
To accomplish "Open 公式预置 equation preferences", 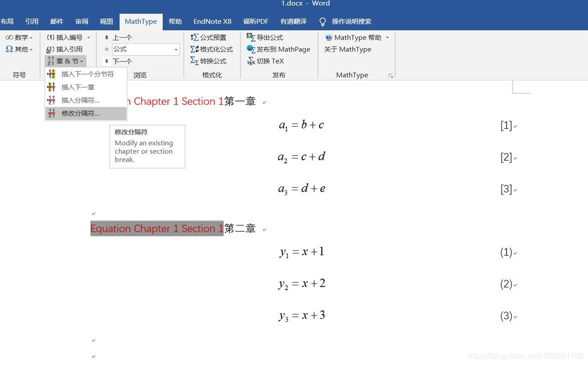I will [208, 38].
